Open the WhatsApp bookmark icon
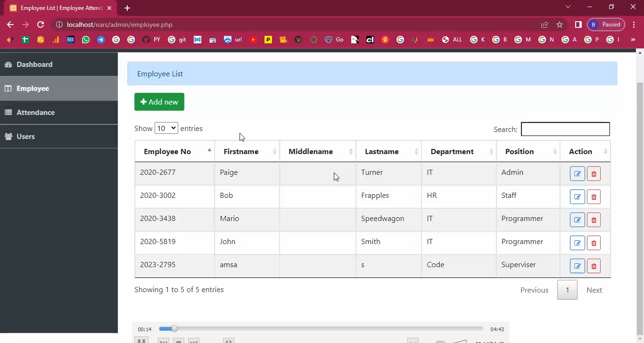 click(x=86, y=40)
